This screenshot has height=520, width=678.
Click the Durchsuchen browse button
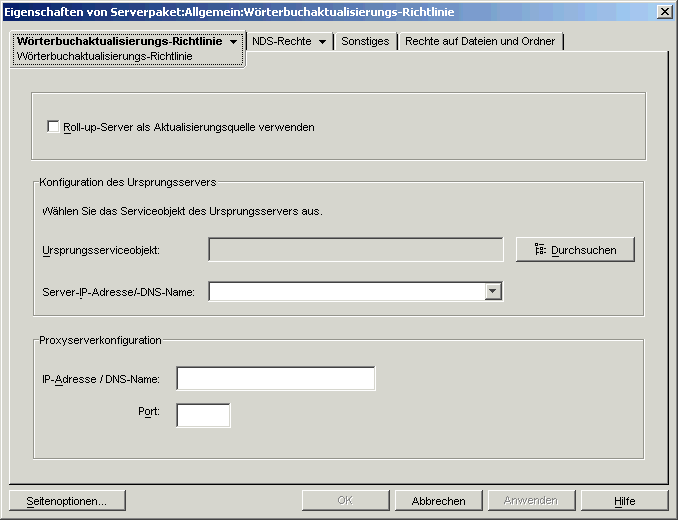pos(575,249)
